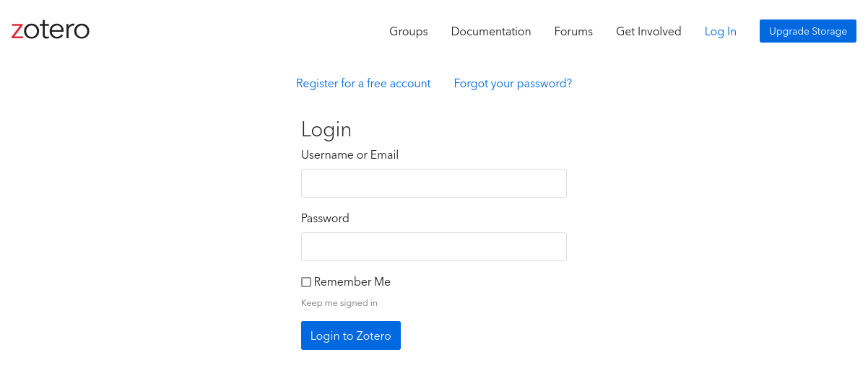Click the Remember Me label text
The height and width of the screenshot is (373, 868).
[352, 282]
